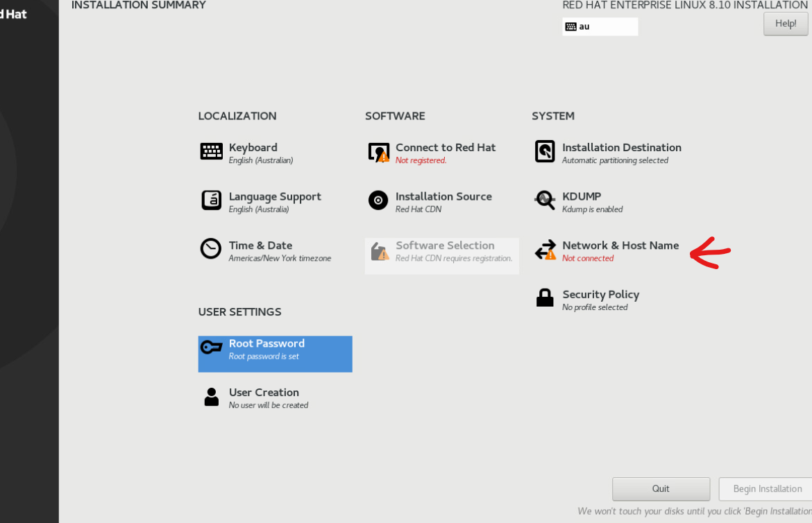The image size is (812, 523).
Task: Click the 'No profile selected' text
Action: (x=595, y=307)
